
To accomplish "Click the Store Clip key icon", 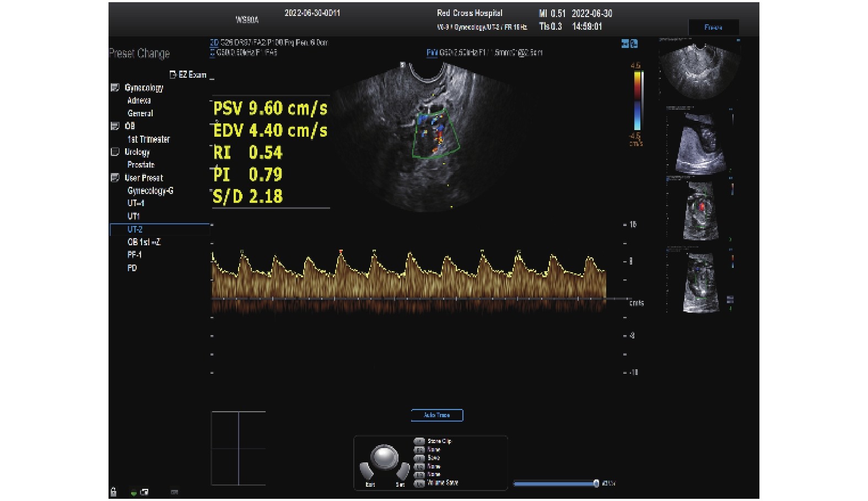I will 419,441.
